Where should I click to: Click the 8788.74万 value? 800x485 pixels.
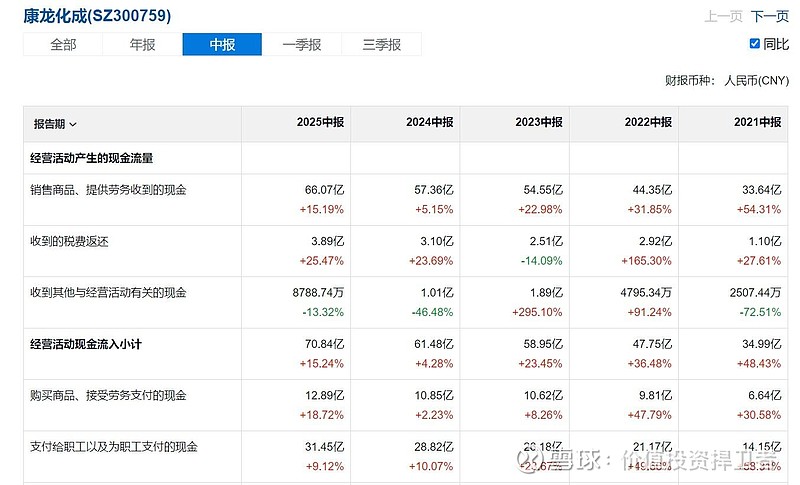click(318, 293)
